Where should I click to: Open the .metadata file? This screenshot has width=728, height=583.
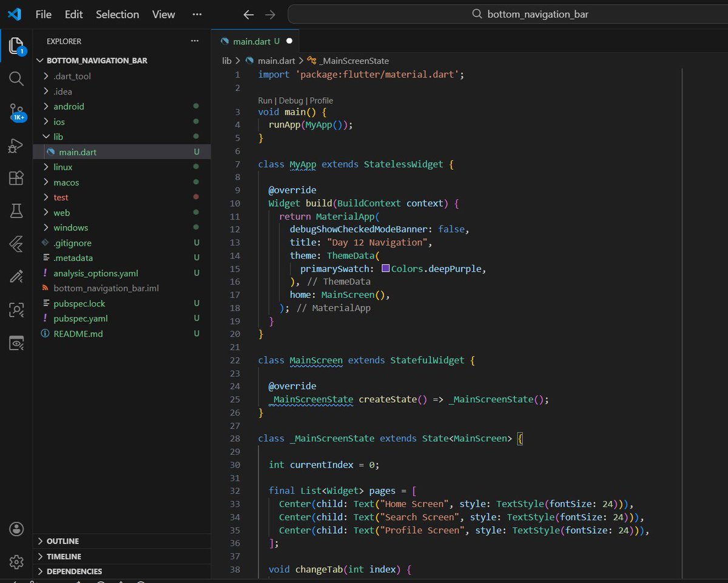tap(73, 258)
